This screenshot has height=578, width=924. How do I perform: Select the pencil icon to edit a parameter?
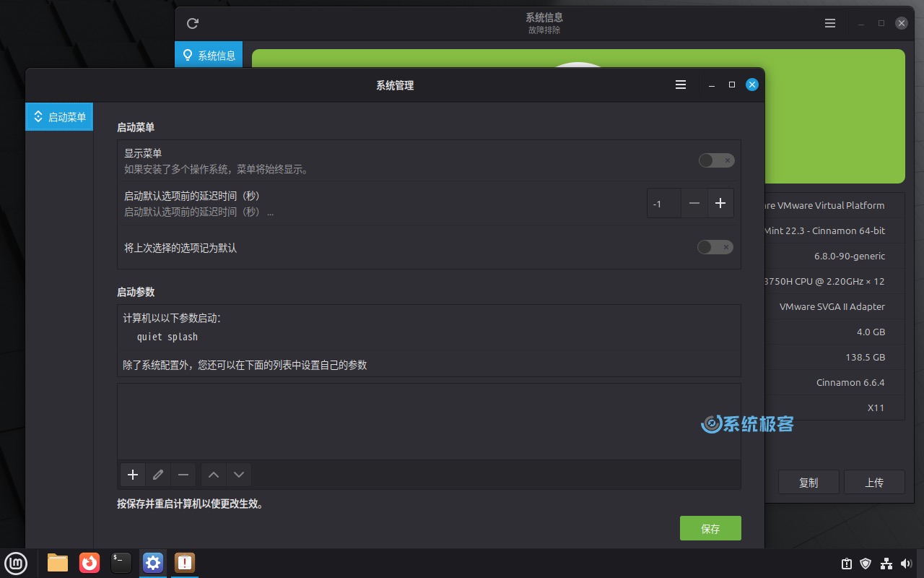pos(158,475)
